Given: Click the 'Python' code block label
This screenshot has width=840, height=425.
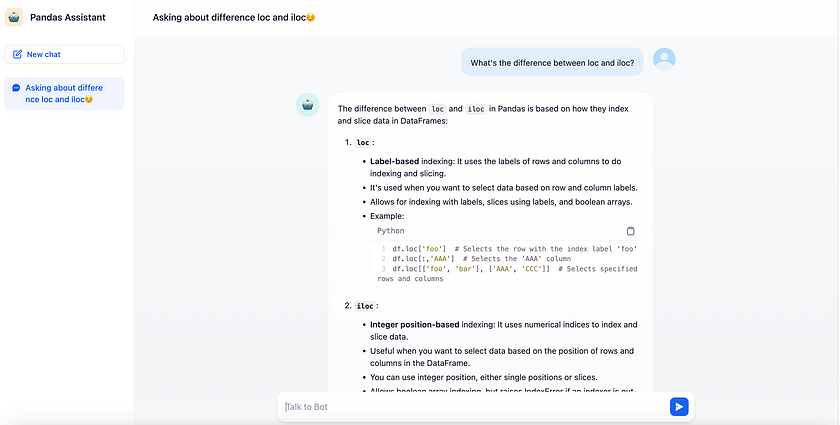Looking at the screenshot, I should (391, 231).
